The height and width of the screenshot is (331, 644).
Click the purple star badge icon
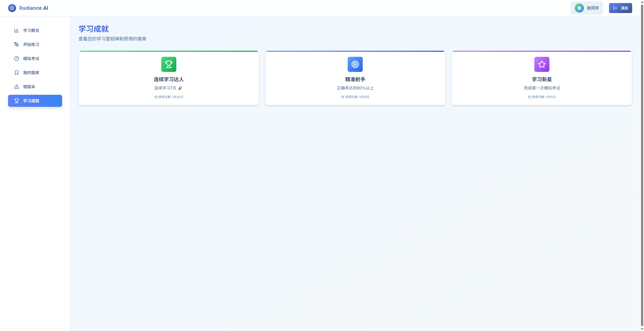[542, 64]
